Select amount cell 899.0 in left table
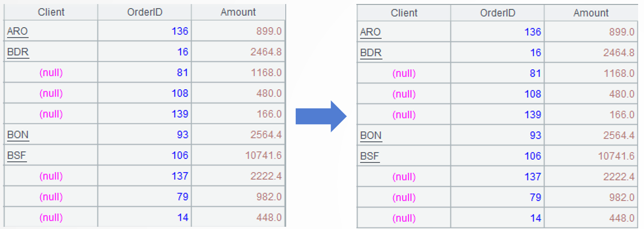Viewport: 644px width, 229px height. (x=269, y=31)
